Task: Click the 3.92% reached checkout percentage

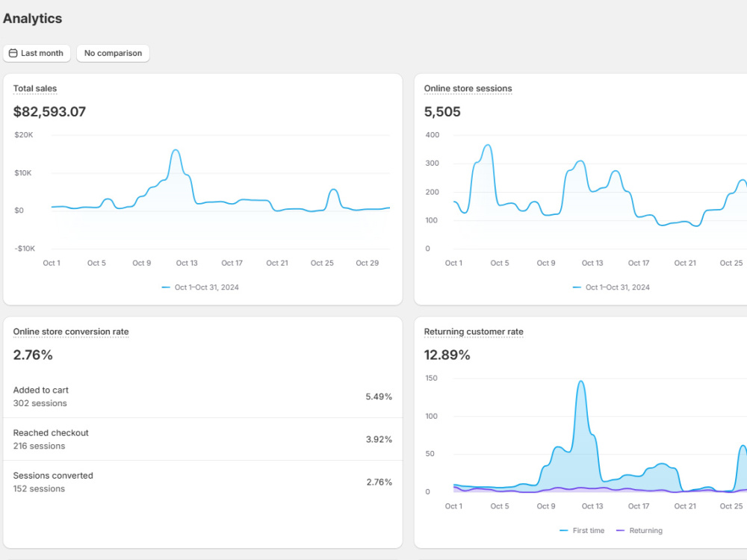Action: tap(379, 440)
